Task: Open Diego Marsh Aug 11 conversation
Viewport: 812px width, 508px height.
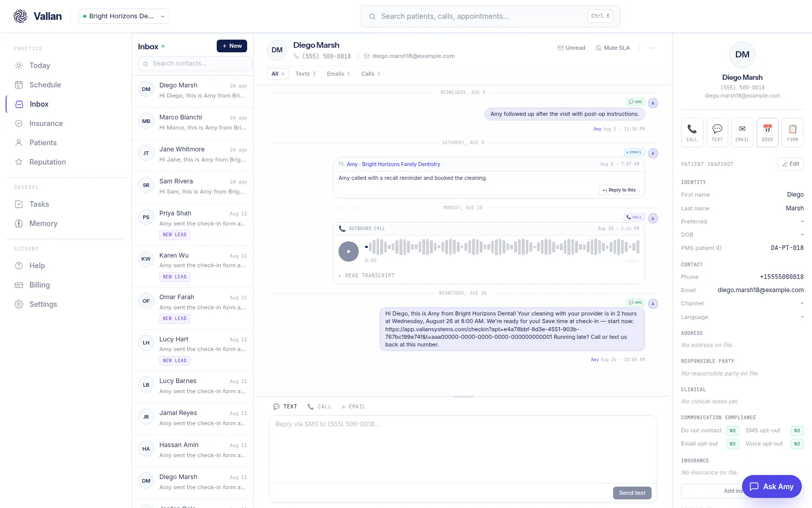Action: [x=193, y=483]
